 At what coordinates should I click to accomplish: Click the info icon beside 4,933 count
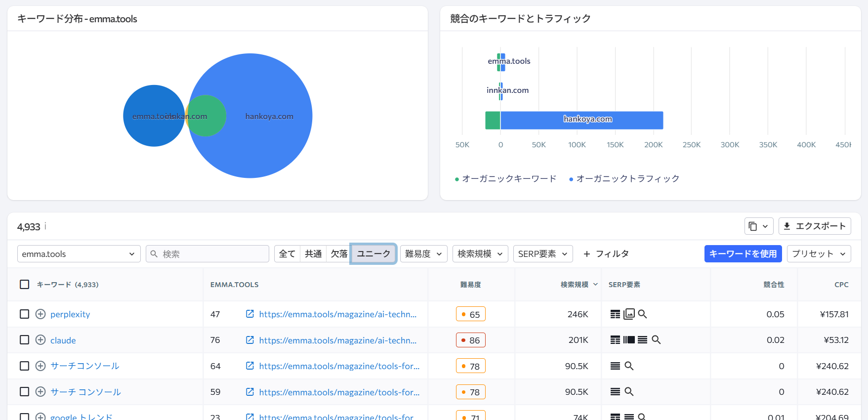tap(45, 226)
